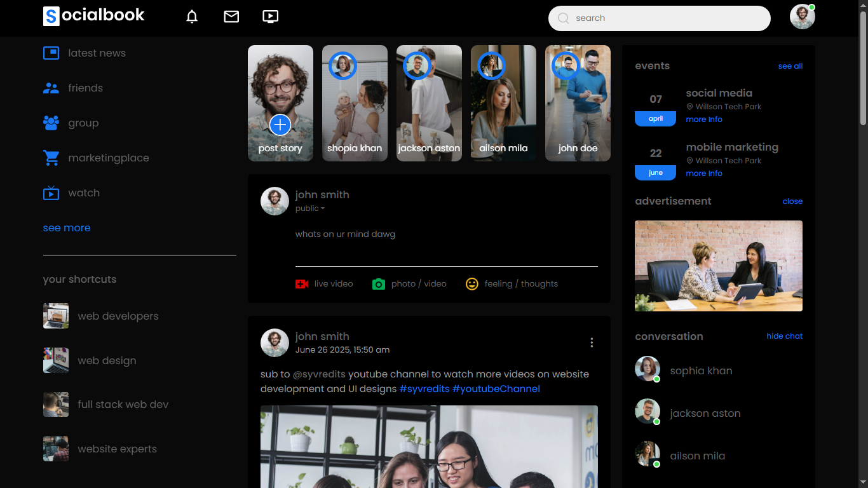Open the video player icon in header
The image size is (868, 488).
click(271, 17)
